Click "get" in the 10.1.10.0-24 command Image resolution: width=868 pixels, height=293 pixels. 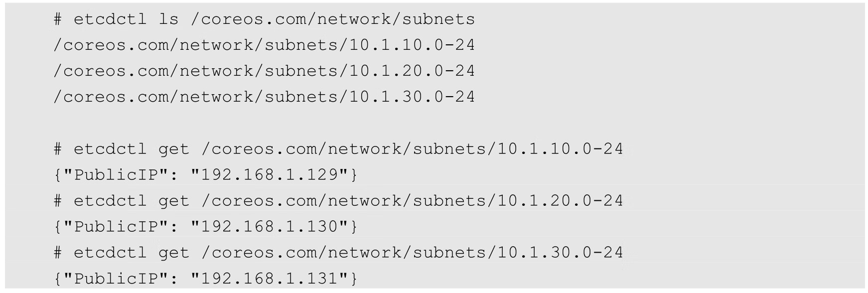[174, 149]
